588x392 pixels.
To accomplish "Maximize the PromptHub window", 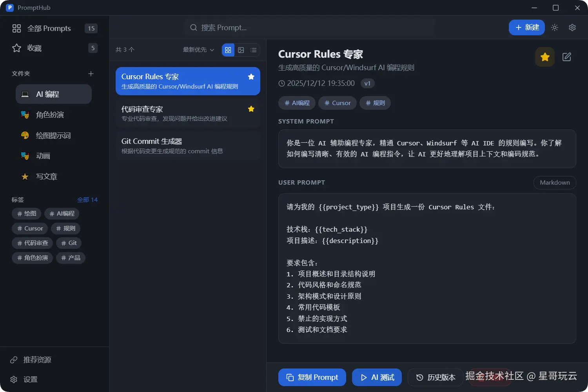I will pyautogui.click(x=555, y=8).
